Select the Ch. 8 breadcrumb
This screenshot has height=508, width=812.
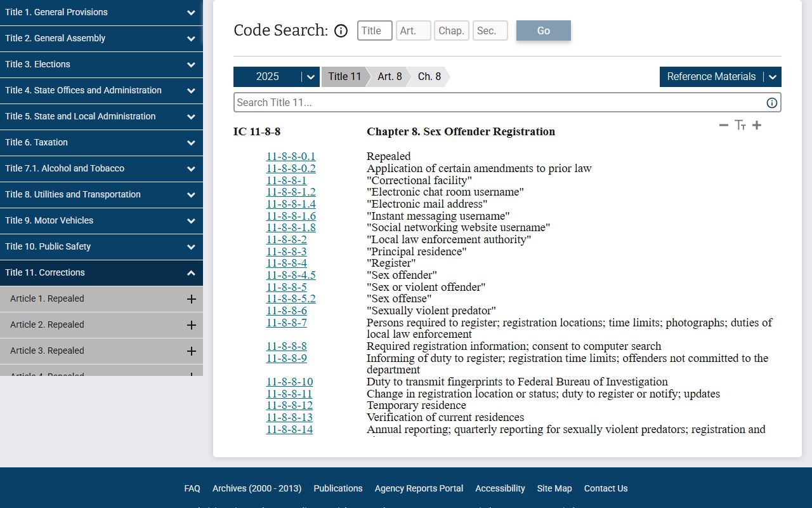[x=429, y=77]
